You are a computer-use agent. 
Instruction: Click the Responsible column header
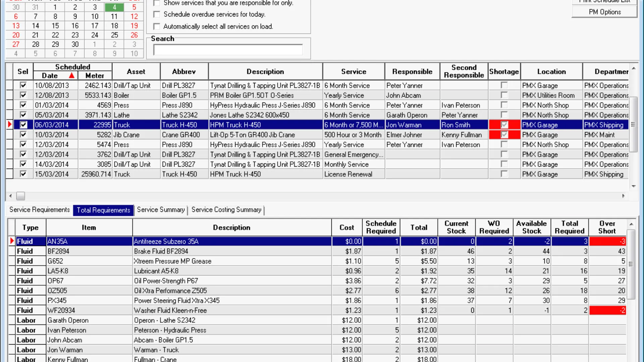click(x=412, y=71)
